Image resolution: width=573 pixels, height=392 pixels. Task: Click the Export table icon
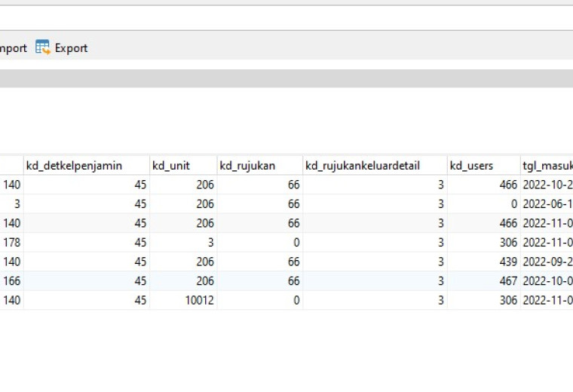click(43, 47)
